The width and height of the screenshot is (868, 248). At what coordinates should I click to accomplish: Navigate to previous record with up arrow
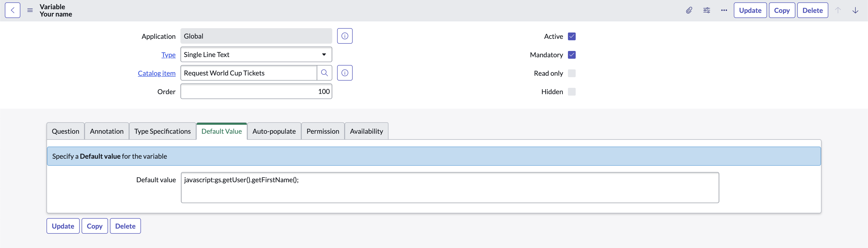pyautogui.click(x=838, y=10)
